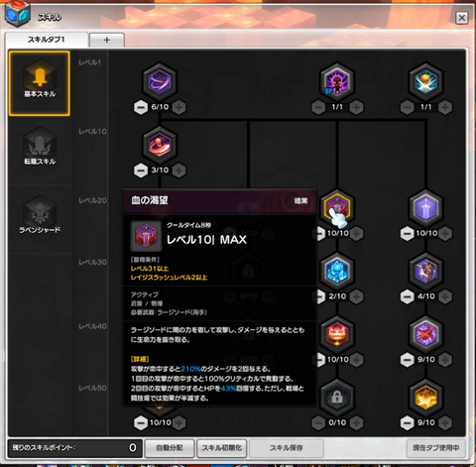476x467 pixels.
Task: Decrease the purple X skill 9/10
Action: [x=408, y=360]
